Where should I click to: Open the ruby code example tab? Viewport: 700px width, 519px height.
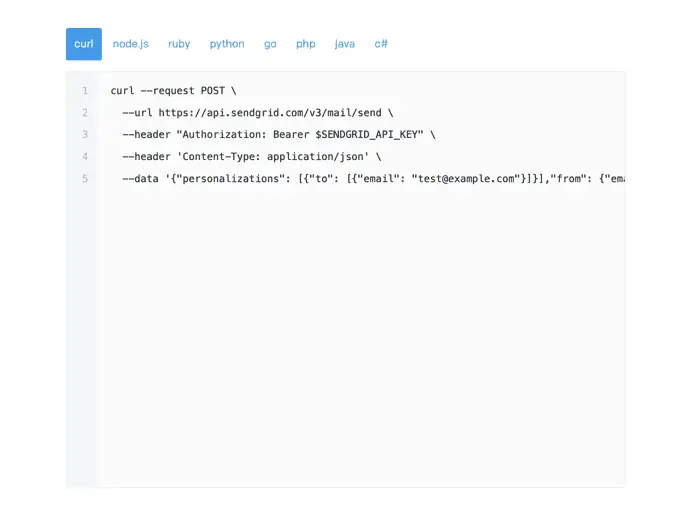click(x=179, y=44)
